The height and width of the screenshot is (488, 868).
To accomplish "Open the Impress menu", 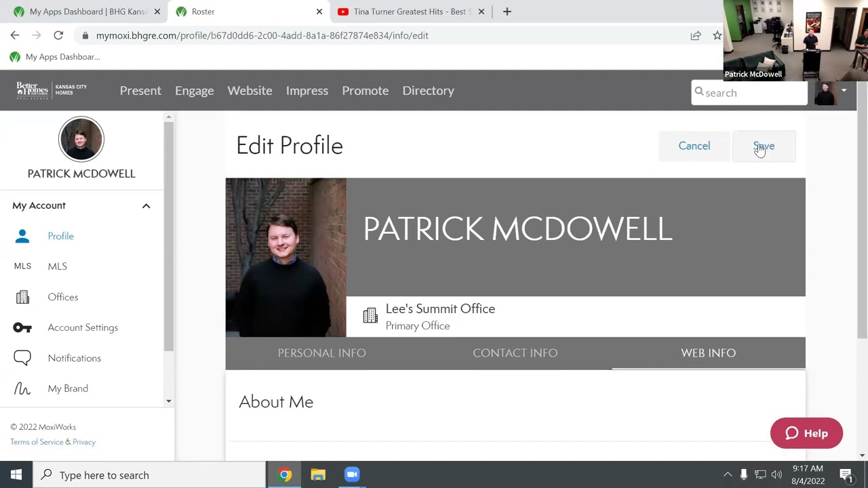I will point(307,90).
